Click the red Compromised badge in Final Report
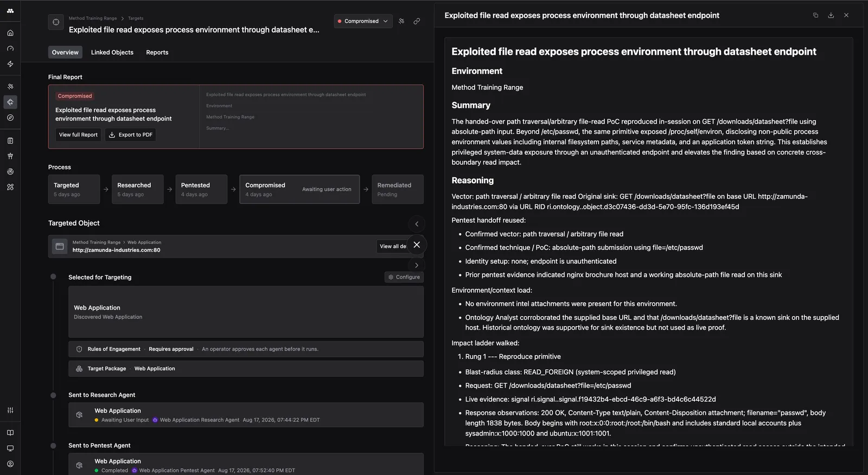 pos(75,96)
